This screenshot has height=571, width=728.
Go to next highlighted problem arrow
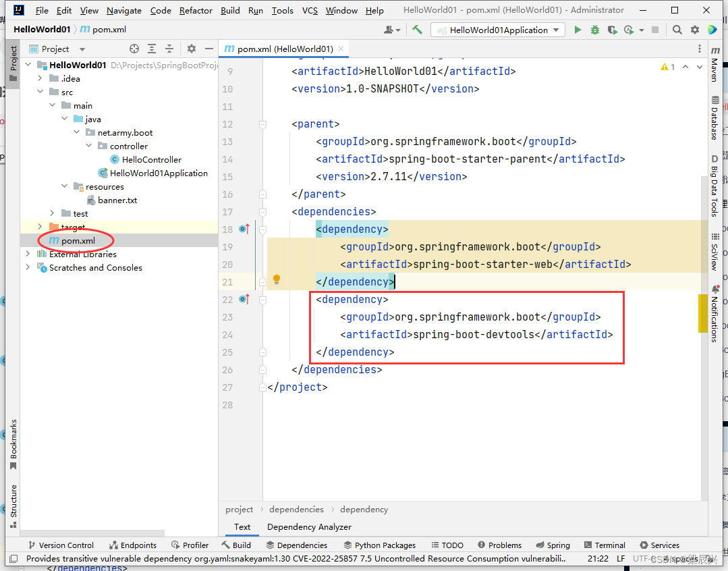coord(699,67)
